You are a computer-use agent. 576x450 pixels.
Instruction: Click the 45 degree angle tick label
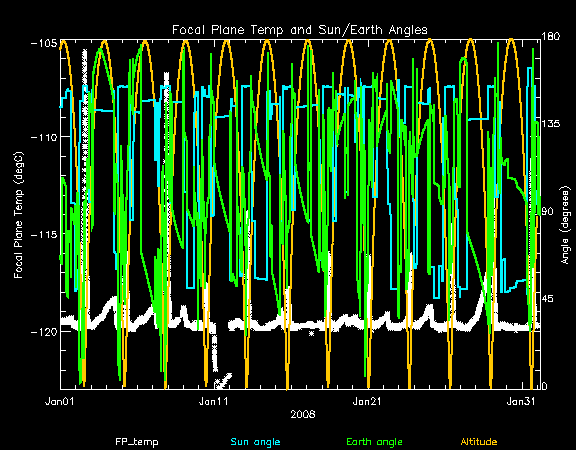point(548,299)
